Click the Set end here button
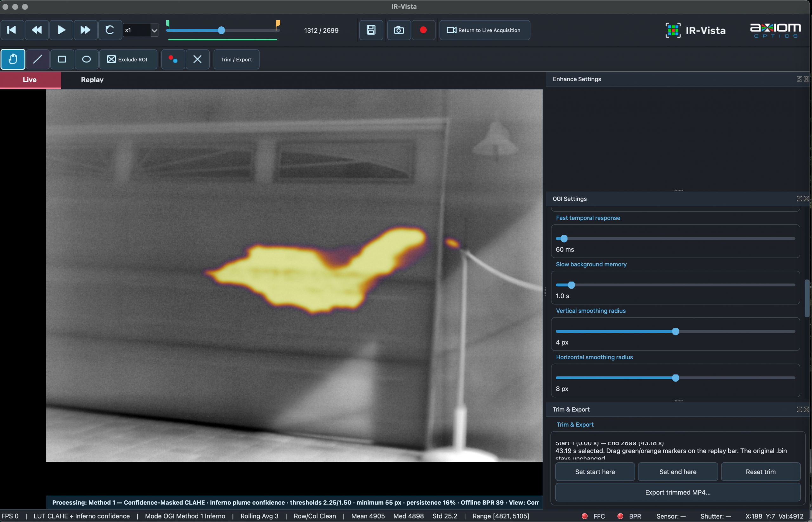This screenshot has height=522, width=812. tap(678, 472)
